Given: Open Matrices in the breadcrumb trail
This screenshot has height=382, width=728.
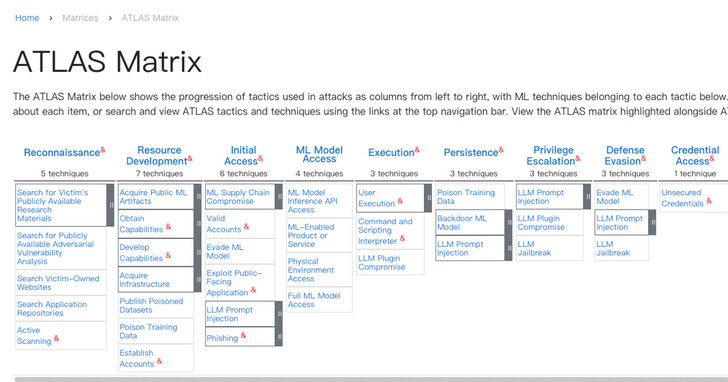Looking at the screenshot, I should tap(80, 18).
